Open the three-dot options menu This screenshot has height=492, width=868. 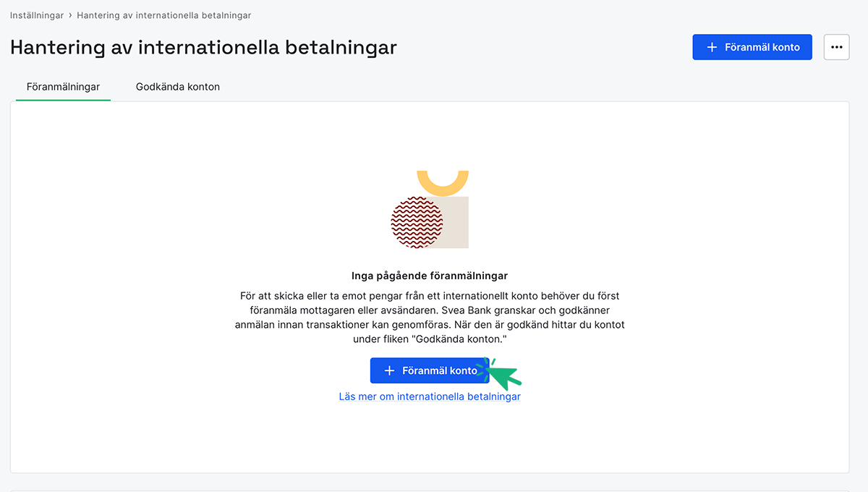[836, 46]
